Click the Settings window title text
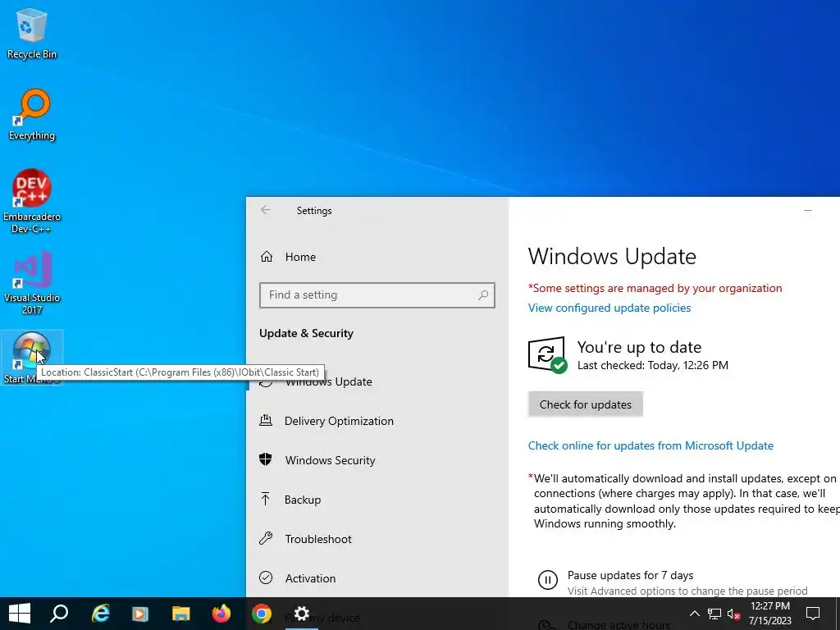 (314, 211)
